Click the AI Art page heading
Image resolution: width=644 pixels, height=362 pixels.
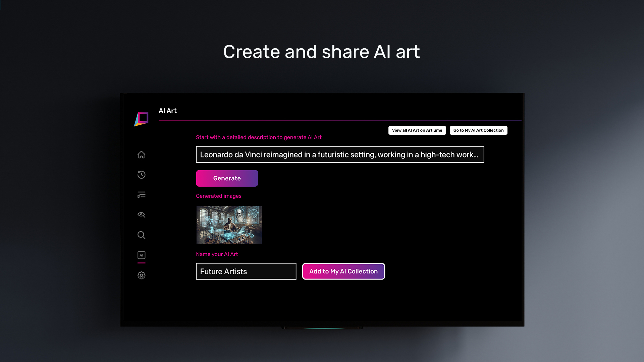click(168, 111)
